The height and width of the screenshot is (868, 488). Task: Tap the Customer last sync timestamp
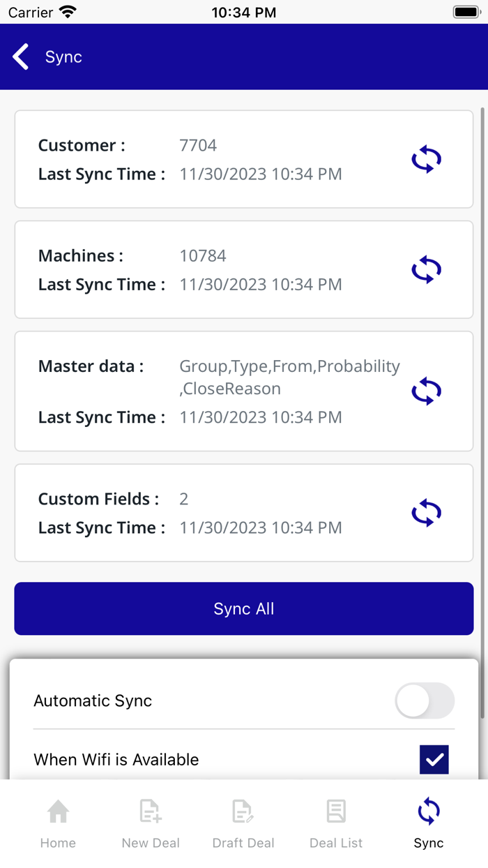point(261,174)
